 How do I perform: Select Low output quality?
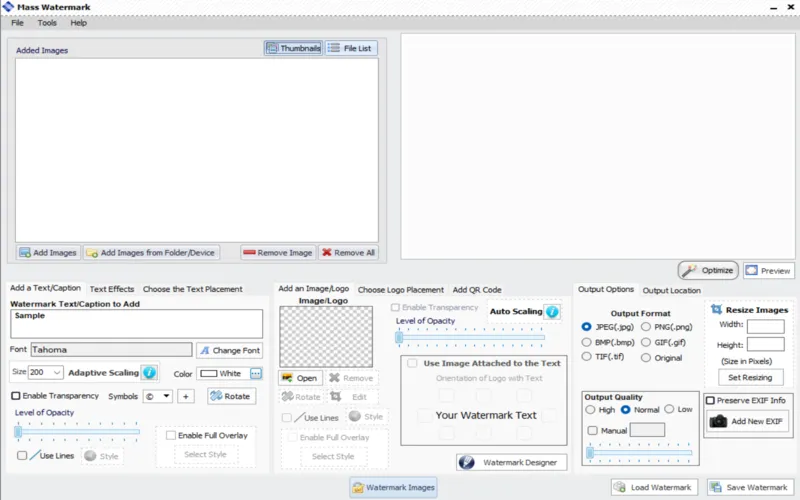(x=669, y=409)
